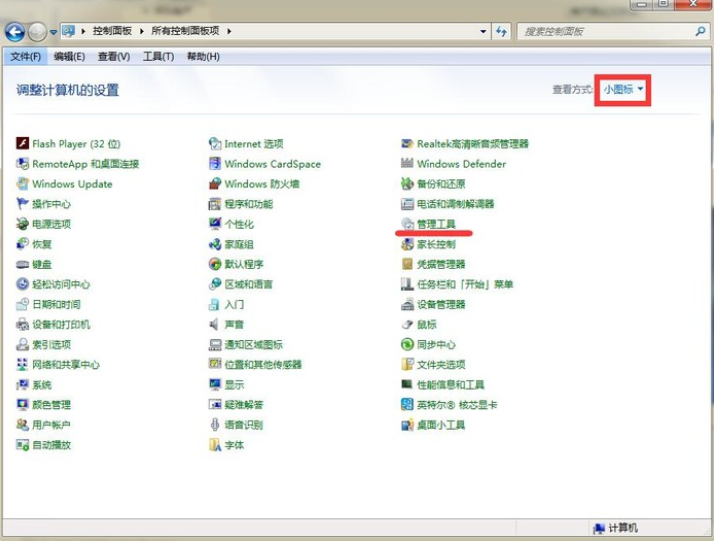Click the Windows Update icon
Viewport: 714px width, 541px height.
22,184
